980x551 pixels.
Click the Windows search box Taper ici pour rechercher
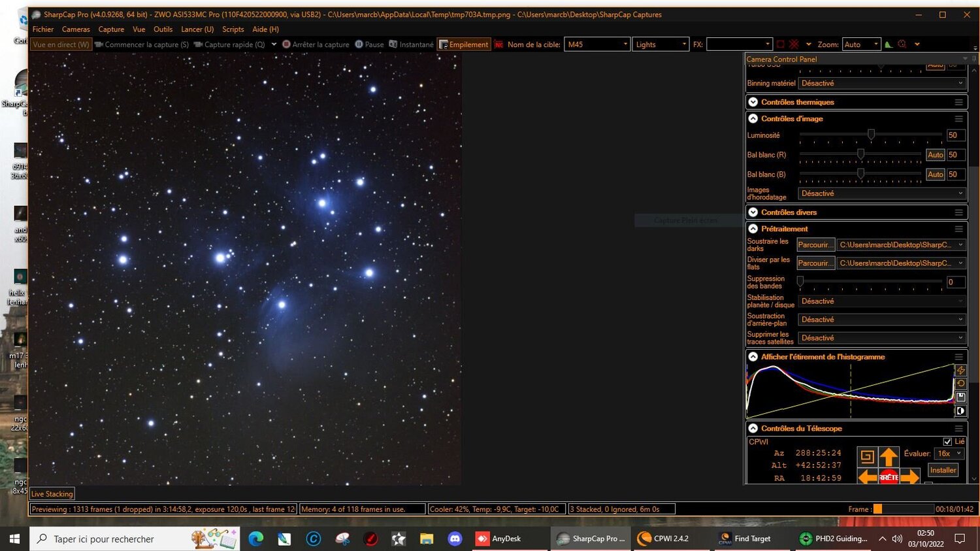(135, 539)
